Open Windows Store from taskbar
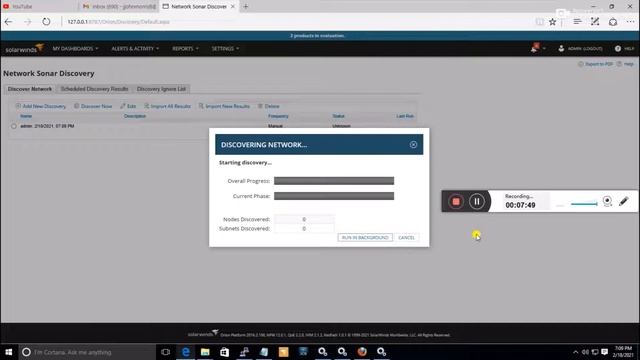The image size is (640, 360). (224, 352)
